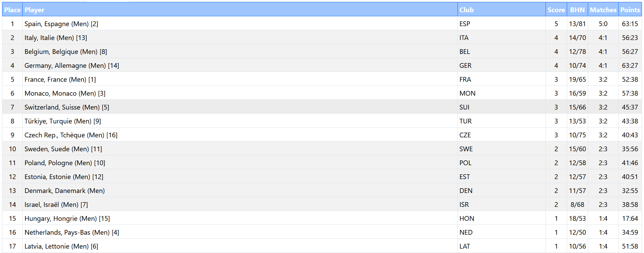Sort by the Place column header
644x253 pixels.
[x=12, y=10]
